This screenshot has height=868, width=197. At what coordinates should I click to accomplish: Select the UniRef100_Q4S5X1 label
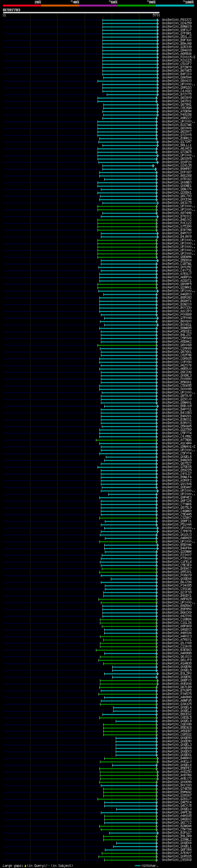pyautogui.click(x=177, y=101)
